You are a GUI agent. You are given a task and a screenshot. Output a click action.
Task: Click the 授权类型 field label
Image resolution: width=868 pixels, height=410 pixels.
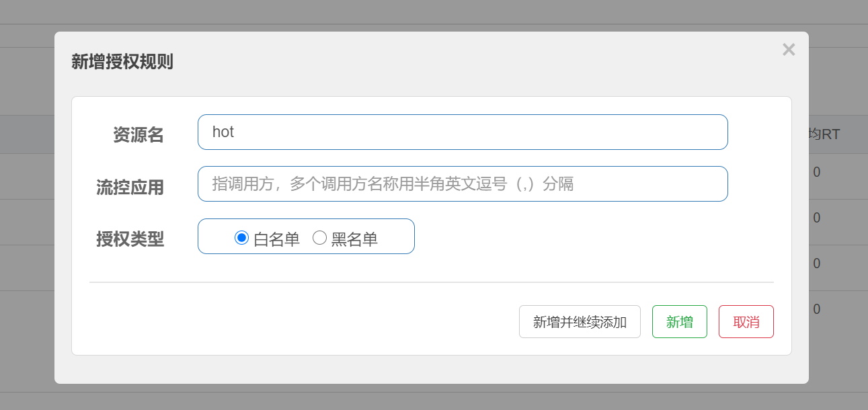point(130,239)
